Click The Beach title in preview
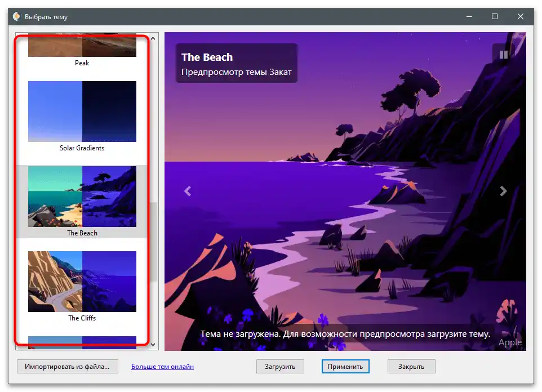542x392 pixels. pos(207,57)
